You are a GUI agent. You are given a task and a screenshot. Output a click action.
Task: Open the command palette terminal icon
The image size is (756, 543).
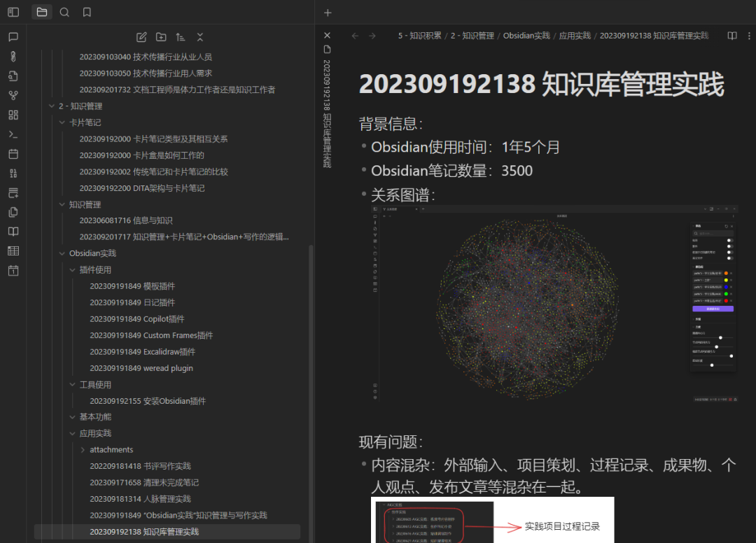pos(13,134)
